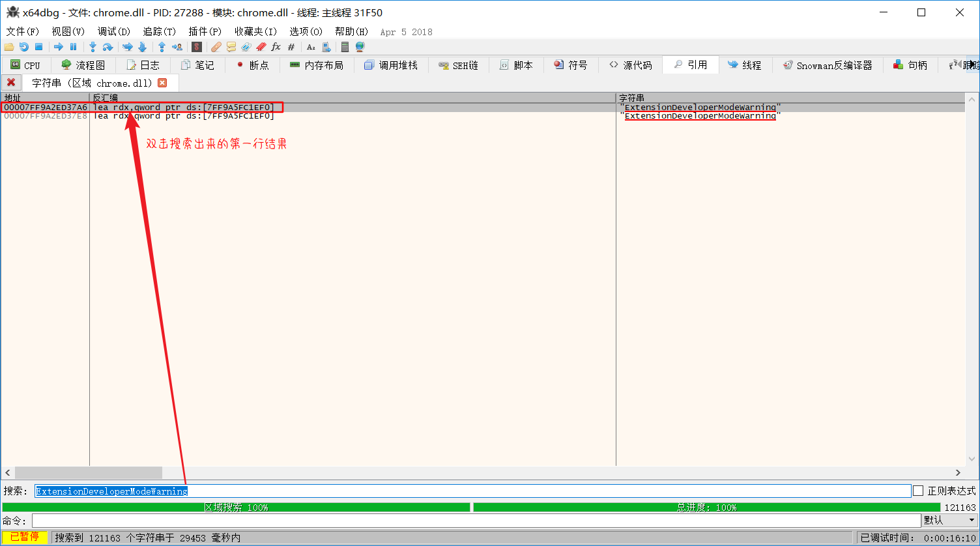Switch to the 日志 log tab
The height and width of the screenshot is (546, 980).
[143, 65]
